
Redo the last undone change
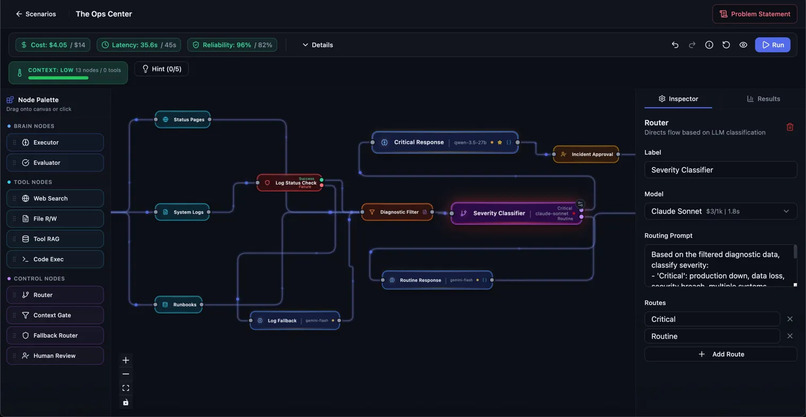click(x=692, y=45)
